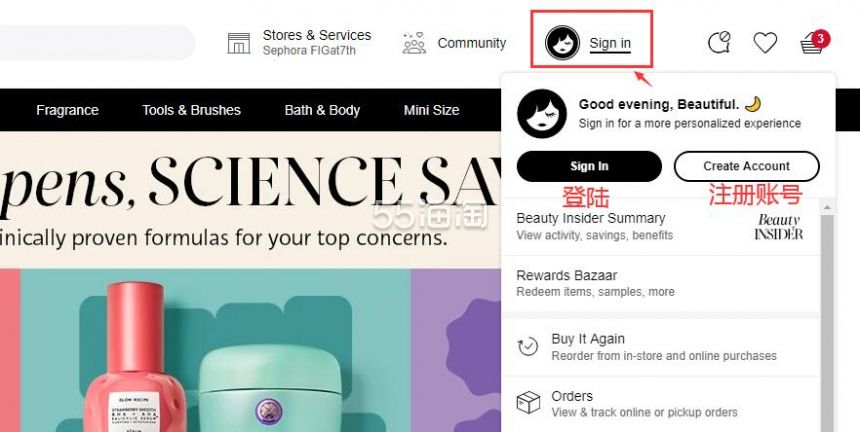Open the Rewards Bazaar entry
860x432 pixels.
click(660, 283)
